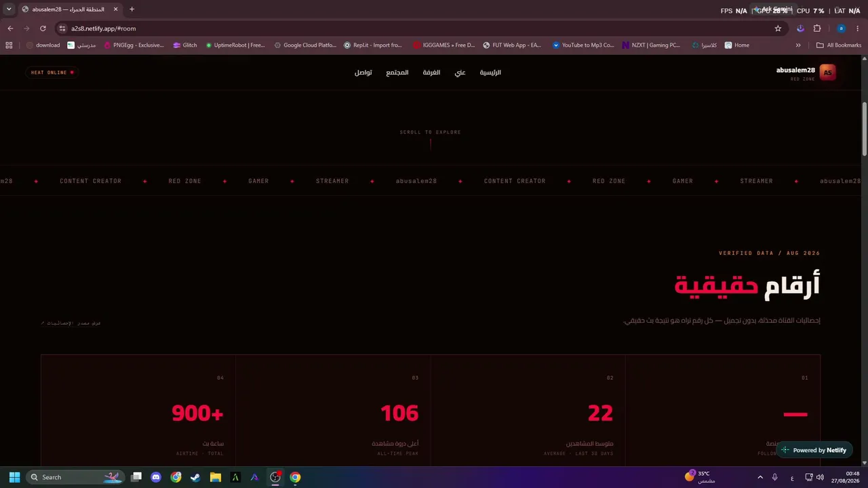Open the Google Chrome taskbar icon at right
Viewport: 868px width, 488px height.
(x=295, y=477)
